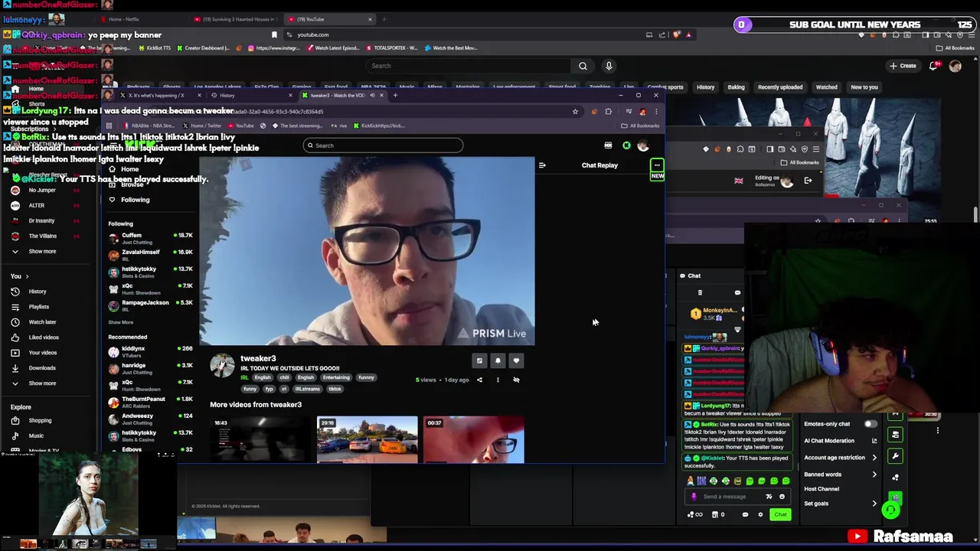Activate YouTube voice search microphone
The image size is (980, 551).
pos(609,66)
